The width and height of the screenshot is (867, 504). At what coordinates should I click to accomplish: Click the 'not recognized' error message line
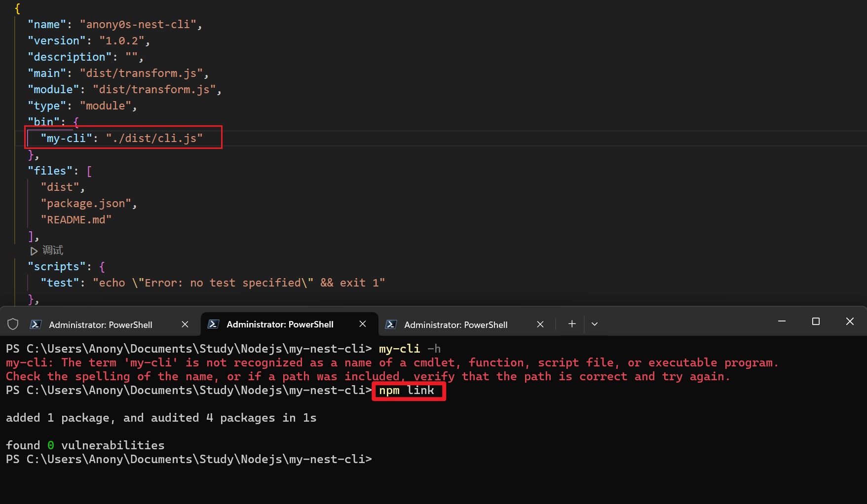pyautogui.click(x=392, y=363)
